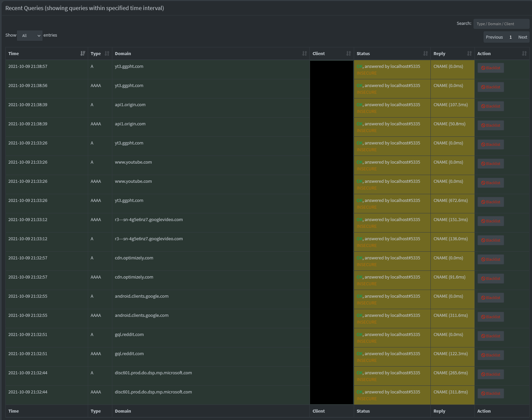Screen dimensions: 532x420
Task: Blacklist cdn.optimizely.com AAAA query
Action: pyautogui.click(x=491, y=279)
